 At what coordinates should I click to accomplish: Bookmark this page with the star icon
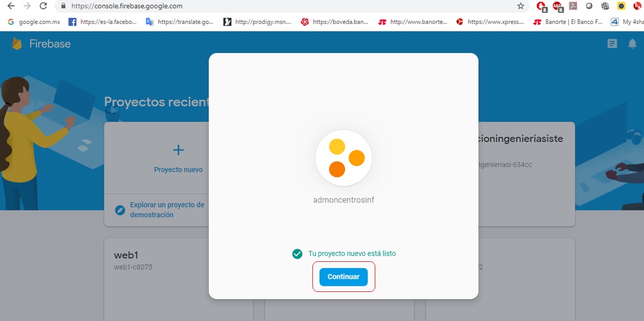pyautogui.click(x=521, y=6)
